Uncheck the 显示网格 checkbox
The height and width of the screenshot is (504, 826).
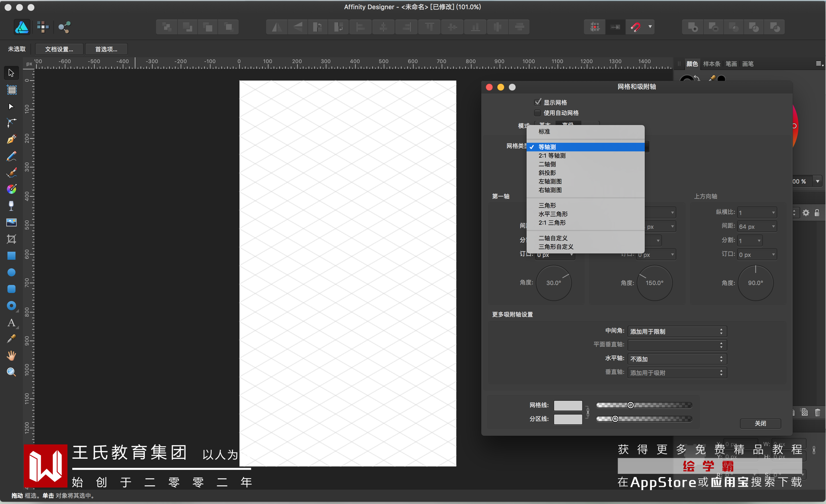pos(538,102)
